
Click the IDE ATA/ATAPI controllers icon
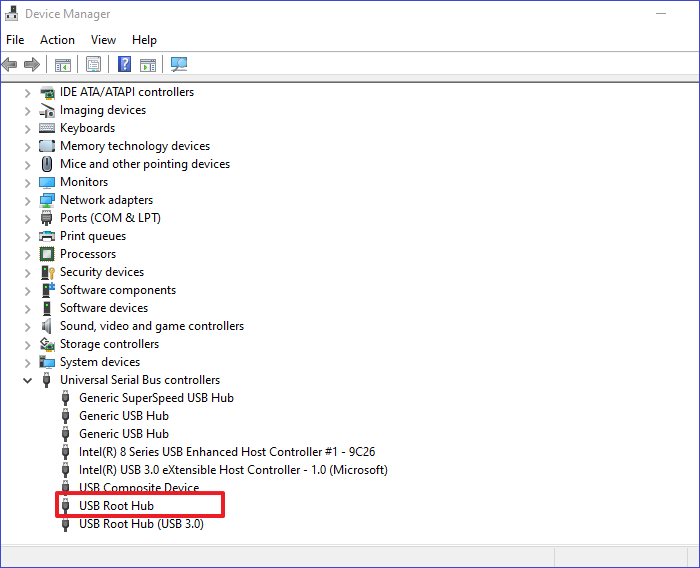[47, 92]
